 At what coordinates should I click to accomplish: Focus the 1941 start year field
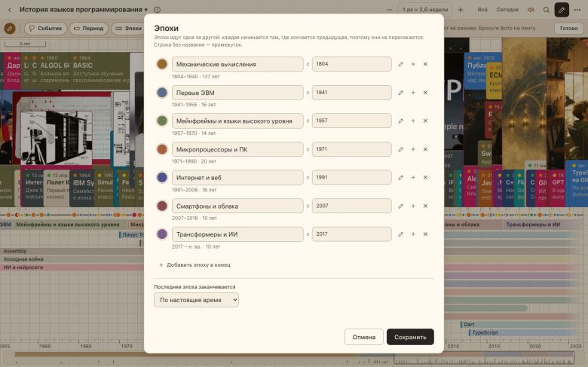[x=352, y=93]
